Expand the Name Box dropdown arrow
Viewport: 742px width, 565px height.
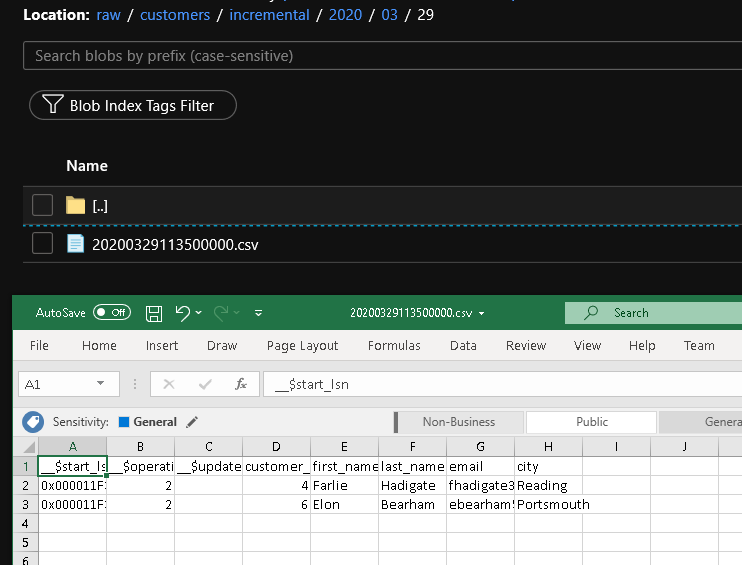point(101,384)
